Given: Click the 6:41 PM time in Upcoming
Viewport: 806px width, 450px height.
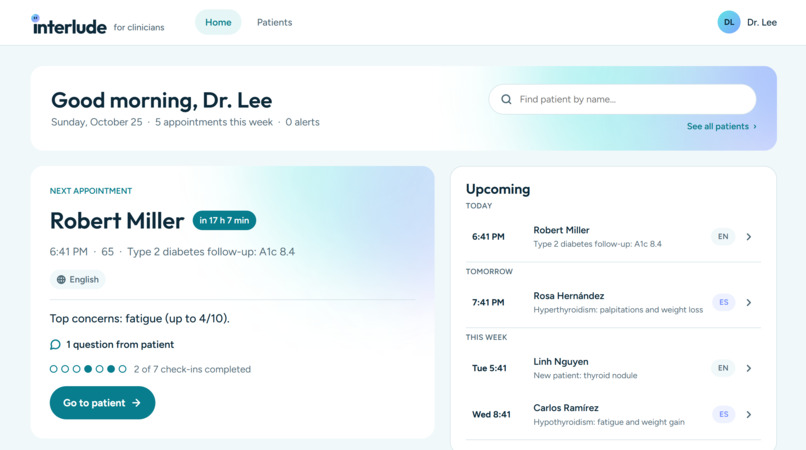Looking at the screenshot, I should (x=488, y=237).
